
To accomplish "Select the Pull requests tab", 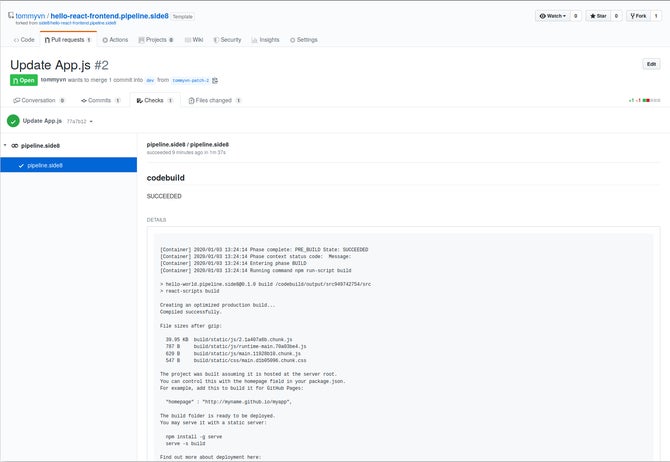I will [68, 40].
